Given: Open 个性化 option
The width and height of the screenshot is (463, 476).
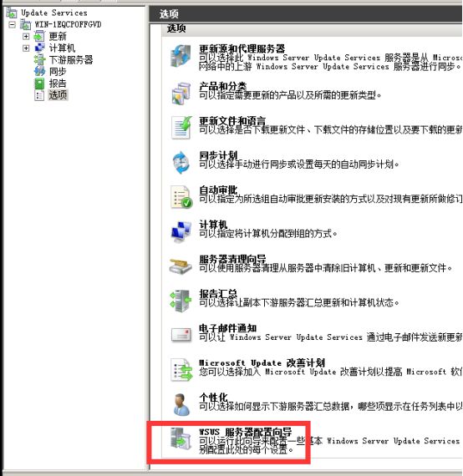Looking at the screenshot, I should tap(213, 398).
